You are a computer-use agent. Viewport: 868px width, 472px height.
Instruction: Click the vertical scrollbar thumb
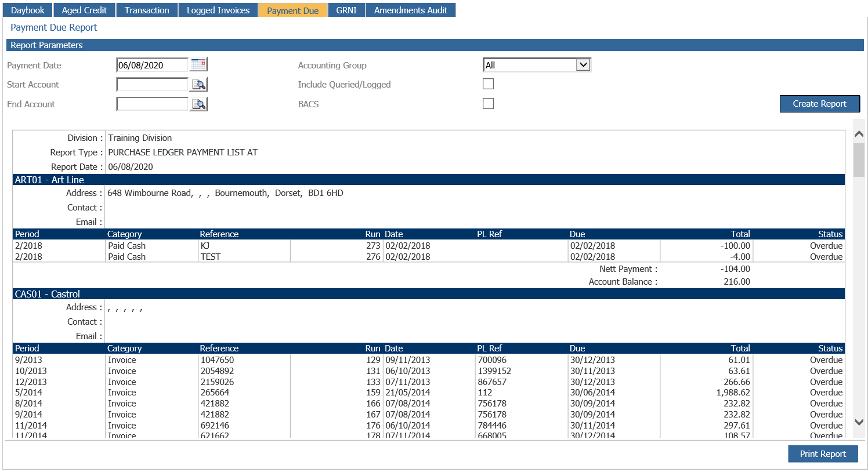pyautogui.click(x=859, y=159)
